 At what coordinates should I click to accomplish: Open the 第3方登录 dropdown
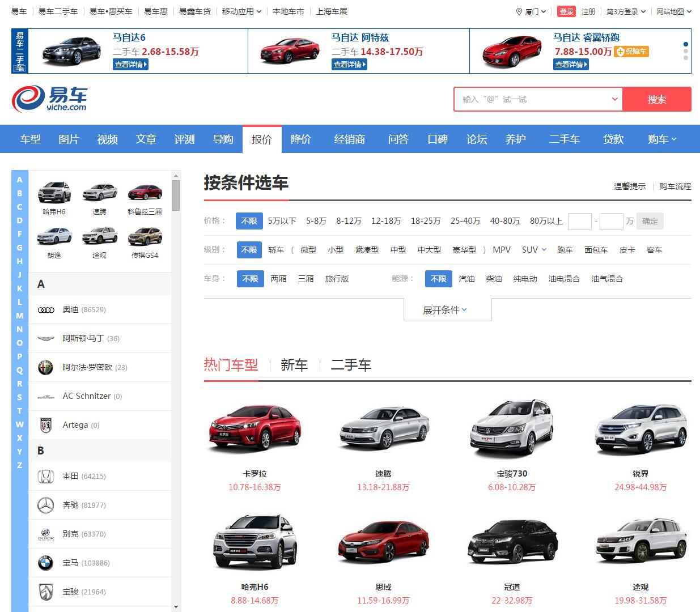626,11
